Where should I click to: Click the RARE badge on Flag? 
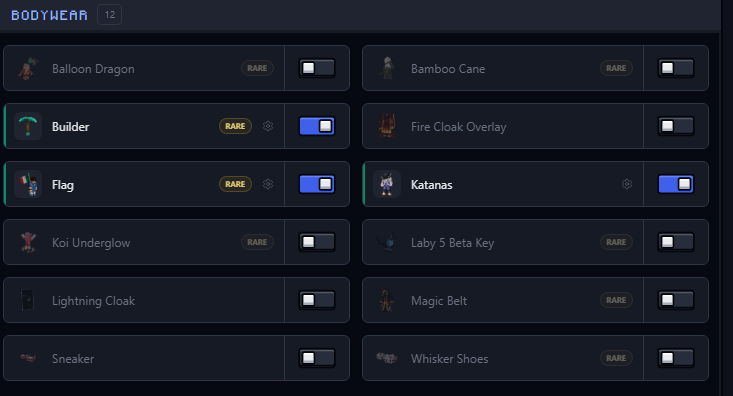tap(235, 184)
